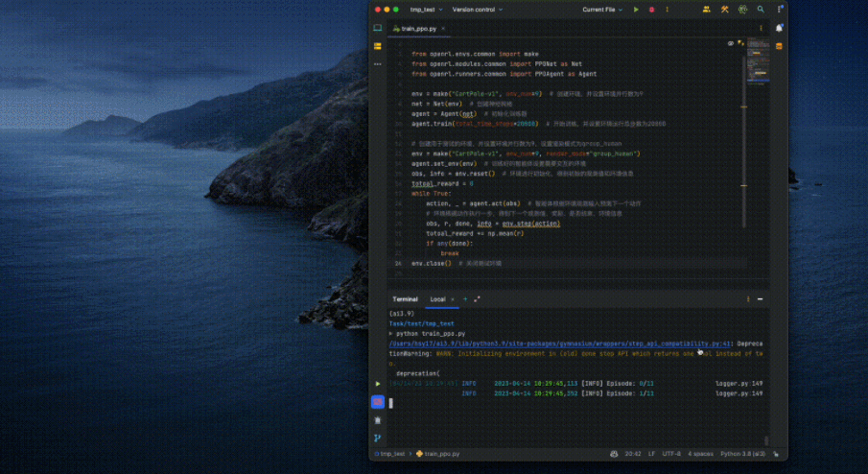The width and height of the screenshot is (868, 474).
Task: Click the terminal vertical scrollbar thumb
Action: tap(766, 440)
